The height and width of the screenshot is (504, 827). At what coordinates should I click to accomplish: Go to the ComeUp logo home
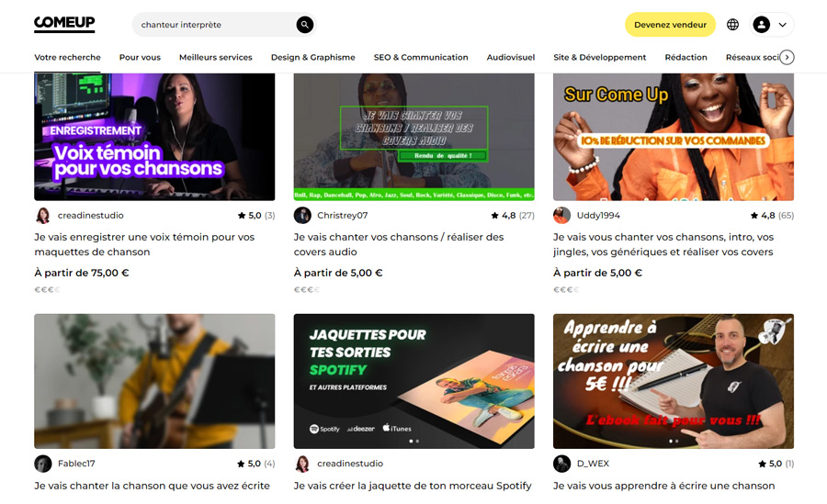point(64,24)
